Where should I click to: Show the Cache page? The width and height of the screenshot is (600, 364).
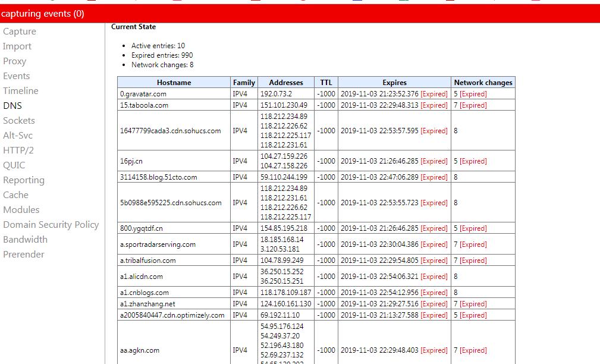pyautogui.click(x=15, y=195)
